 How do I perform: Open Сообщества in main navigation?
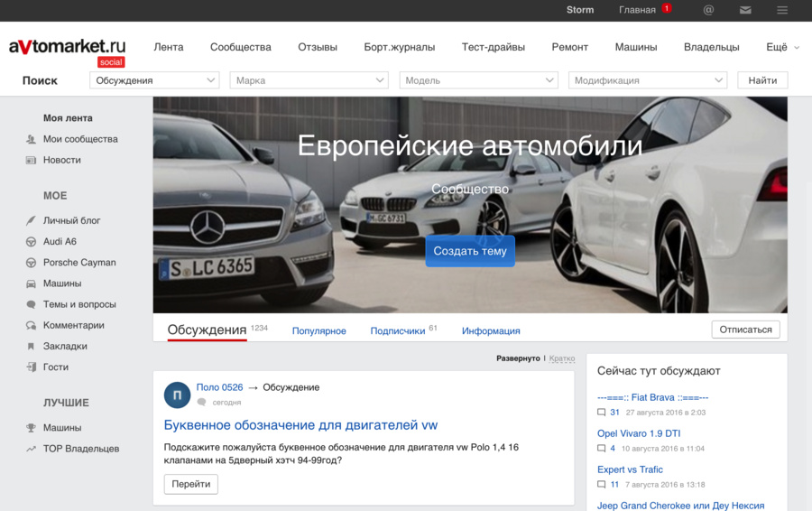[240, 47]
